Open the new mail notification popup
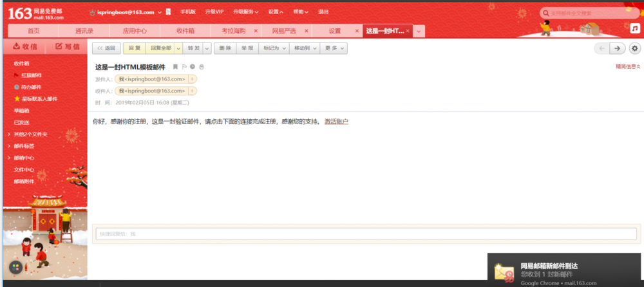The image size is (644, 287). pos(564,270)
